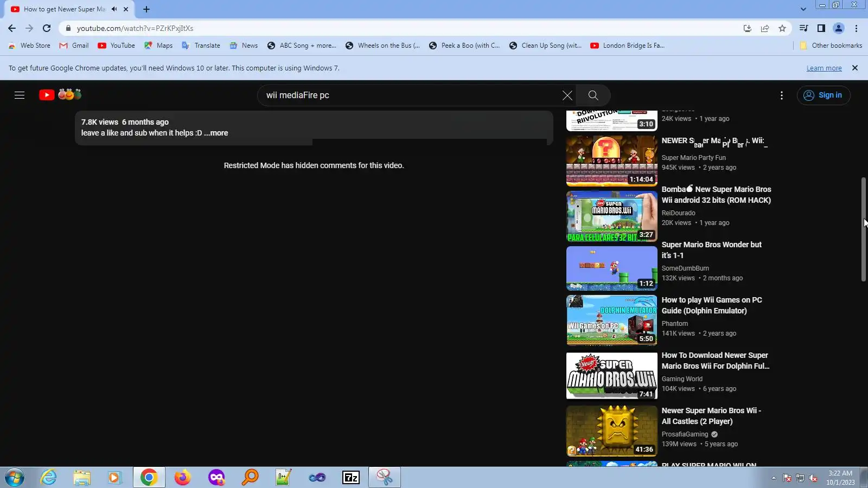Bookmark this tab with the star
Viewport: 868px width, 488px height.
click(782, 28)
